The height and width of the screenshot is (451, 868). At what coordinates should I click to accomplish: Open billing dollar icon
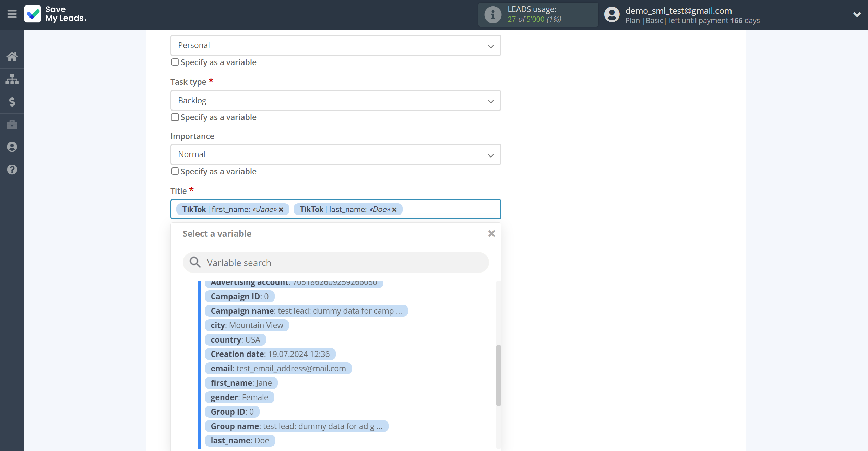12,102
